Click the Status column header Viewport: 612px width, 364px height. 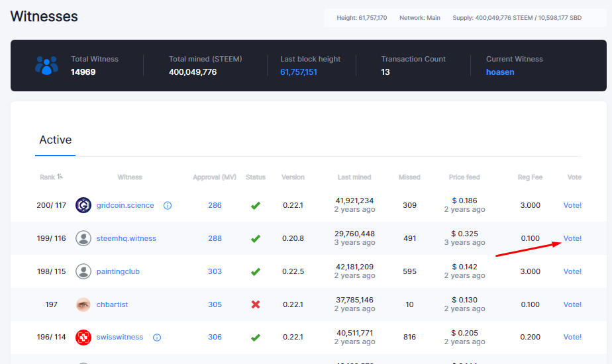coord(256,177)
